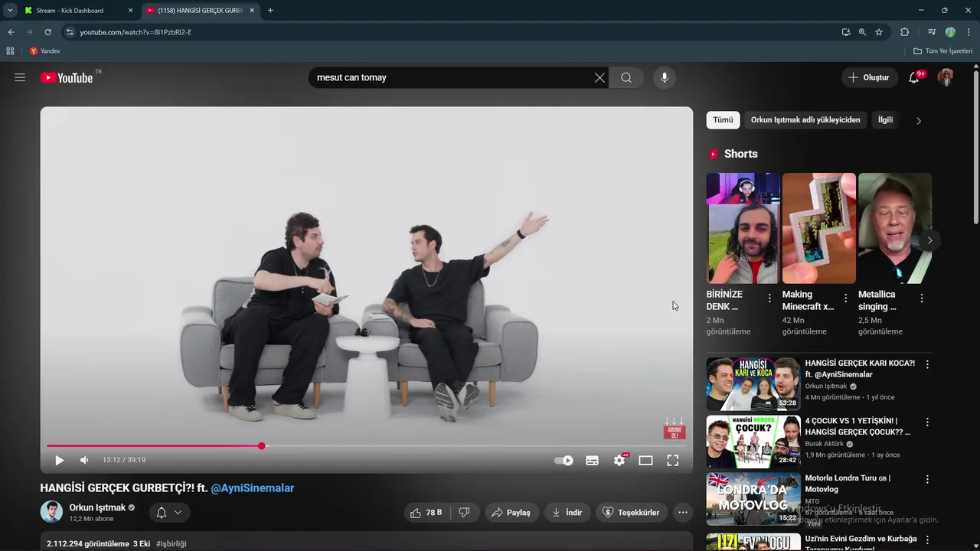The width and height of the screenshot is (980, 551).
Task: Reload the current page
Action: point(47,32)
